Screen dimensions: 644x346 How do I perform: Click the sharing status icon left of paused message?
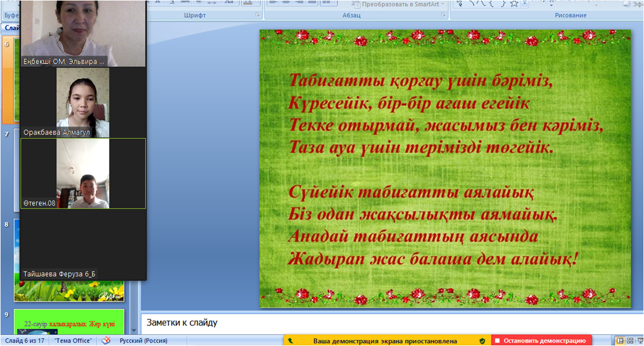pyautogui.click(x=291, y=341)
